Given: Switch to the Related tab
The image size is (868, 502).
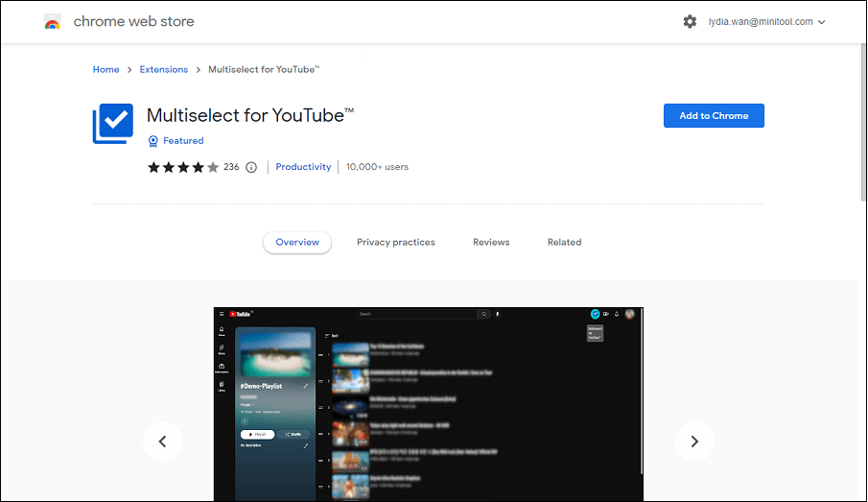Looking at the screenshot, I should click(564, 242).
